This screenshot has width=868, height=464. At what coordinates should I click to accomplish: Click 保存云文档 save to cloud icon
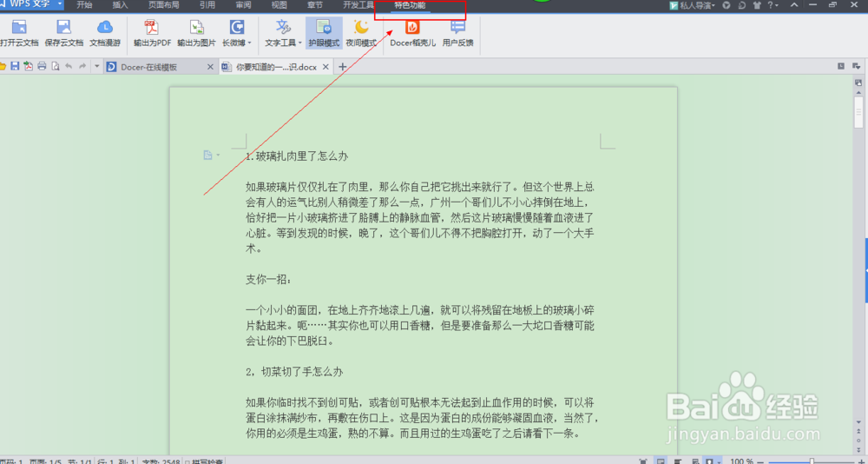[x=64, y=33]
